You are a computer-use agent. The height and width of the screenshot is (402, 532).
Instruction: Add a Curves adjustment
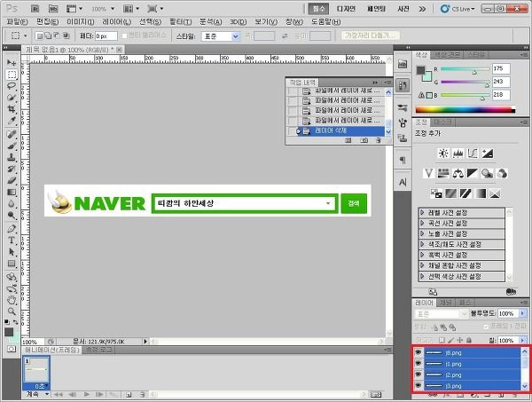click(x=473, y=154)
